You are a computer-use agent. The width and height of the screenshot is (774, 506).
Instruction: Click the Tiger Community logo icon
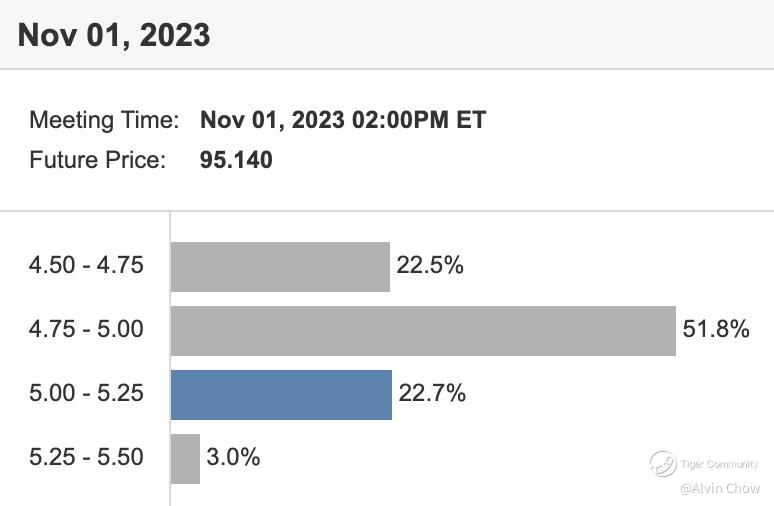pyautogui.click(x=663, y=463)
